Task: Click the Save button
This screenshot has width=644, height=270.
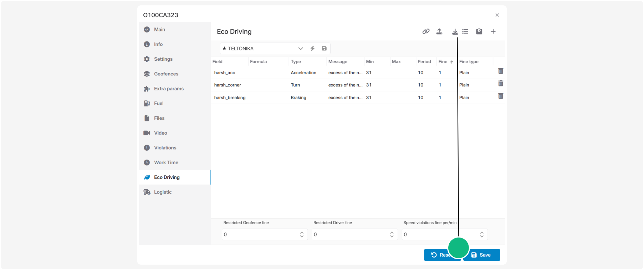Action: [482, 255]
